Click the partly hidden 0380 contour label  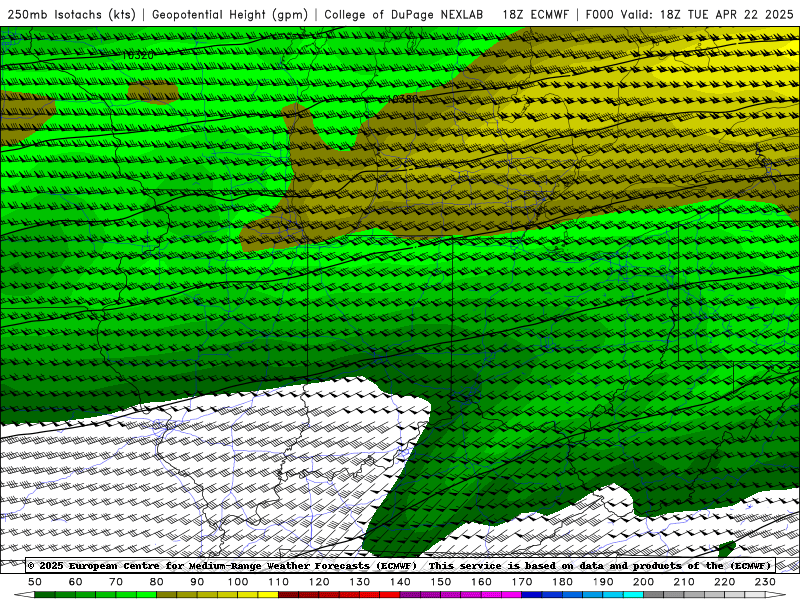pos(405,98)
